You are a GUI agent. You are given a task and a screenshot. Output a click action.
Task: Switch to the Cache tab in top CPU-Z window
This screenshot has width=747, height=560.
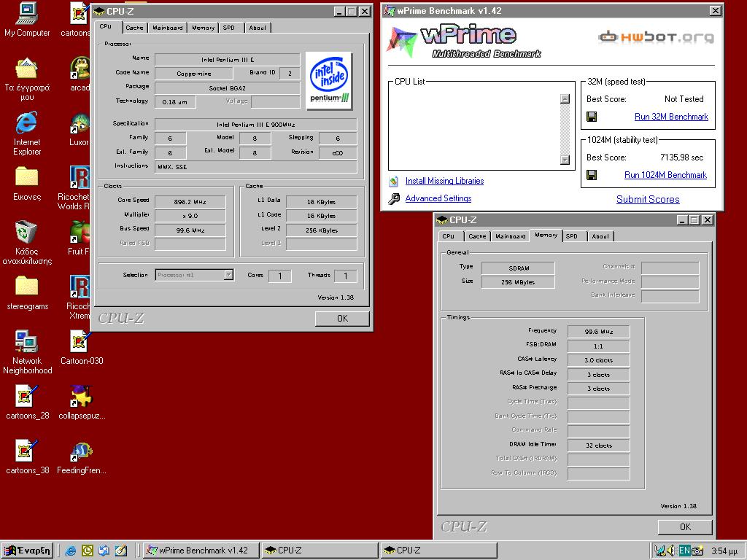pos(134,28)
